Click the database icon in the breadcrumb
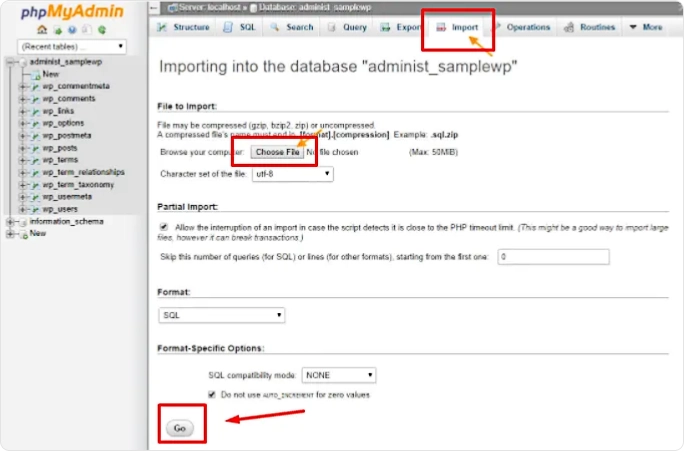The height and width of the screenshot is (451, 684). [253, 8]
